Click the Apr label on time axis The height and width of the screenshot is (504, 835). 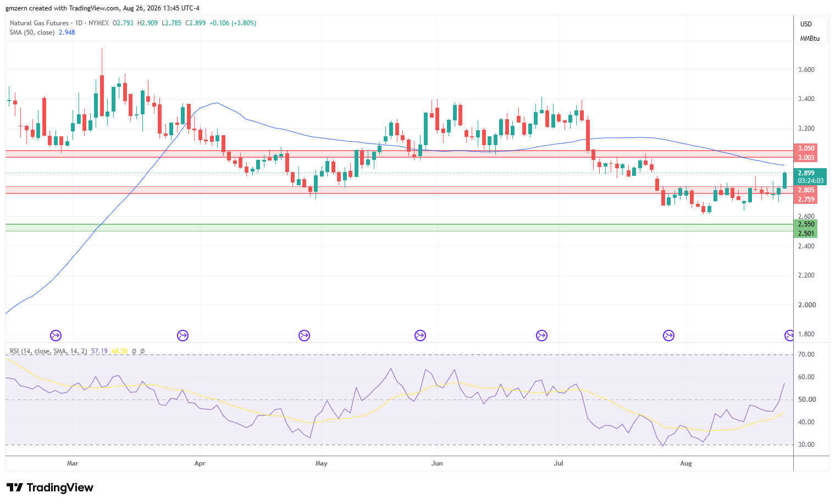(200, 463)
